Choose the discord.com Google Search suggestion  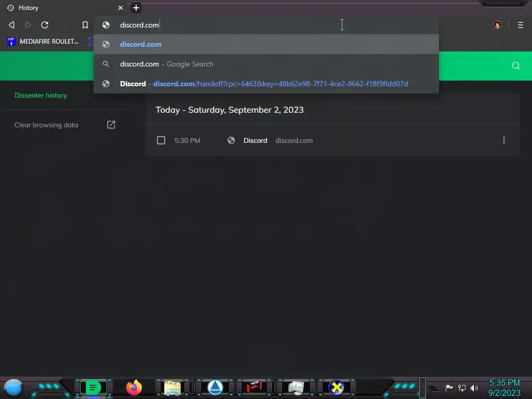click(x=267, y=64)
